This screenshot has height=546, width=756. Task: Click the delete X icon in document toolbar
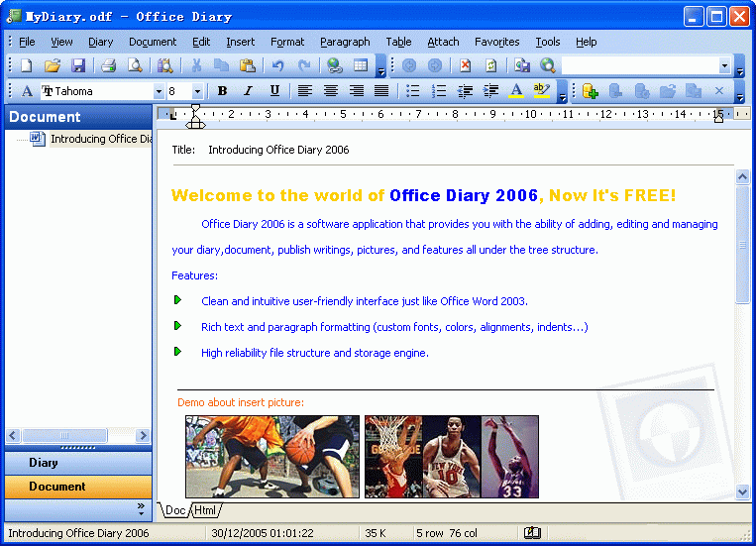pos(719,91)
